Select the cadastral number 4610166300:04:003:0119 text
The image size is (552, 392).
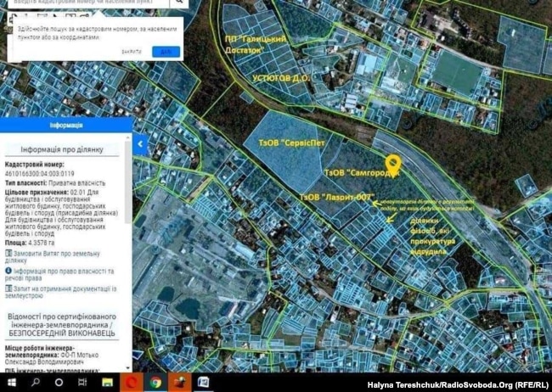pyautogui.click(x=39, y=173)
